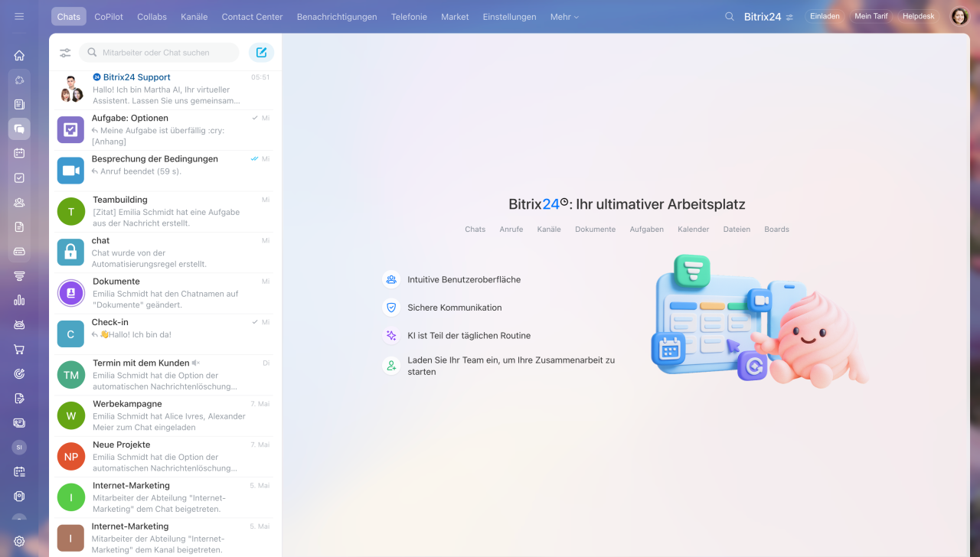Click the Dokumente label in welcome panel
Screen dimensions: 980x557
595,230
